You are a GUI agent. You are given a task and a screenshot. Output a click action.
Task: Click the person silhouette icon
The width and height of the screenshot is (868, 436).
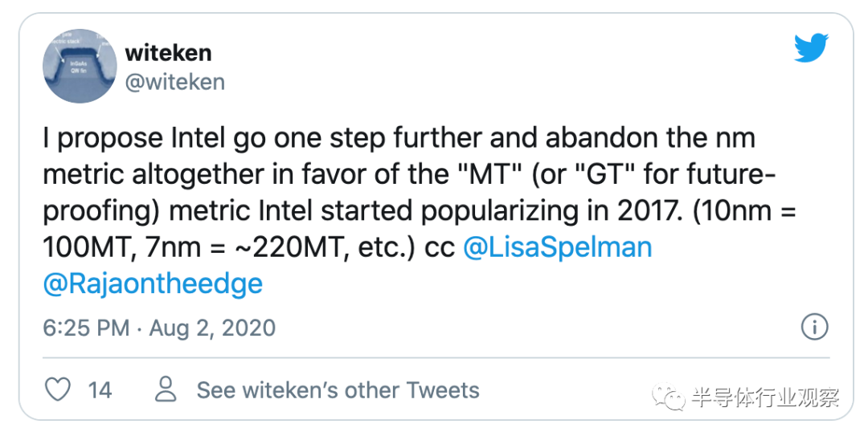tap(166, 389)
